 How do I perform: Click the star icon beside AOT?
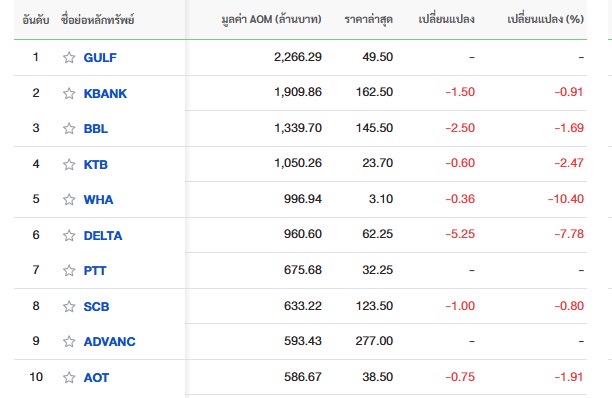pyautogui.click(x=69, y=377)
